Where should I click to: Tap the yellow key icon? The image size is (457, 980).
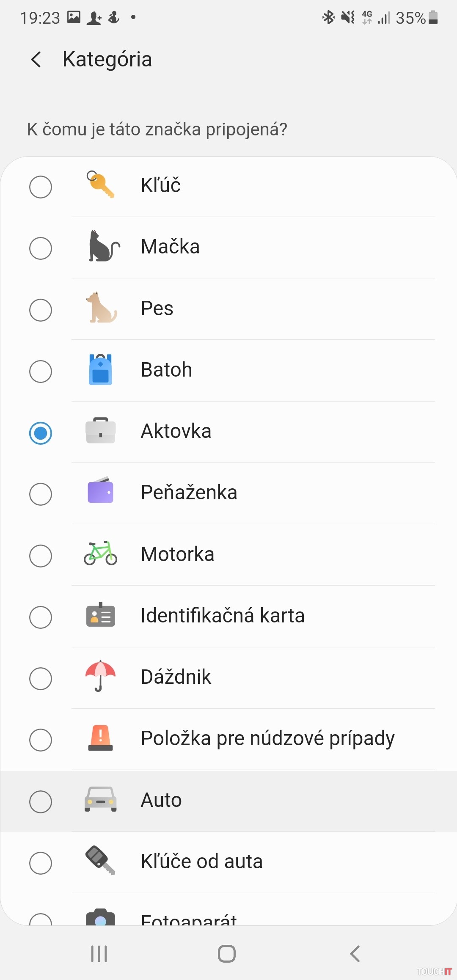[101, 185]
